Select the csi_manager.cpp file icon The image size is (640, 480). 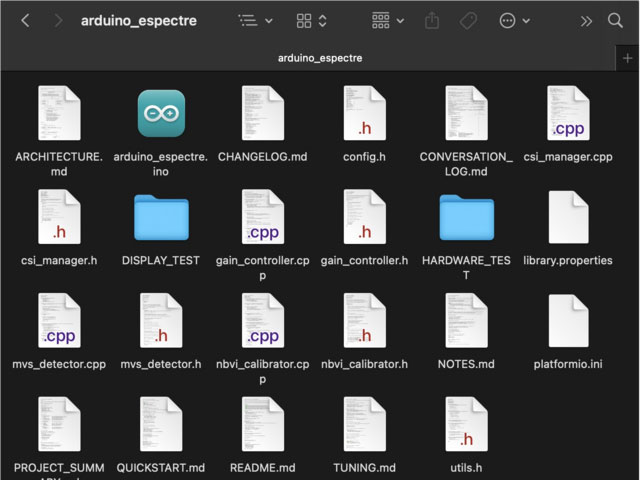[568, 113]
